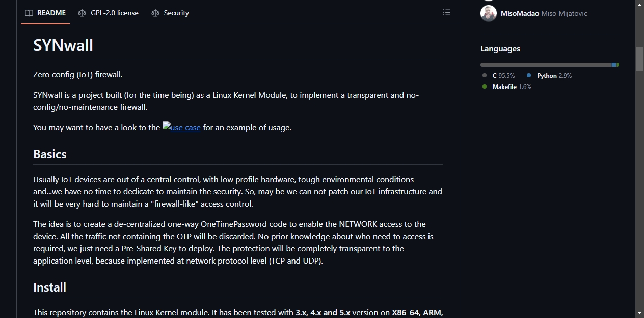The width and height of the screenshot is (644, 318).
Task: Open MisoMadao's avatar picture
Action: pos(489,13)
